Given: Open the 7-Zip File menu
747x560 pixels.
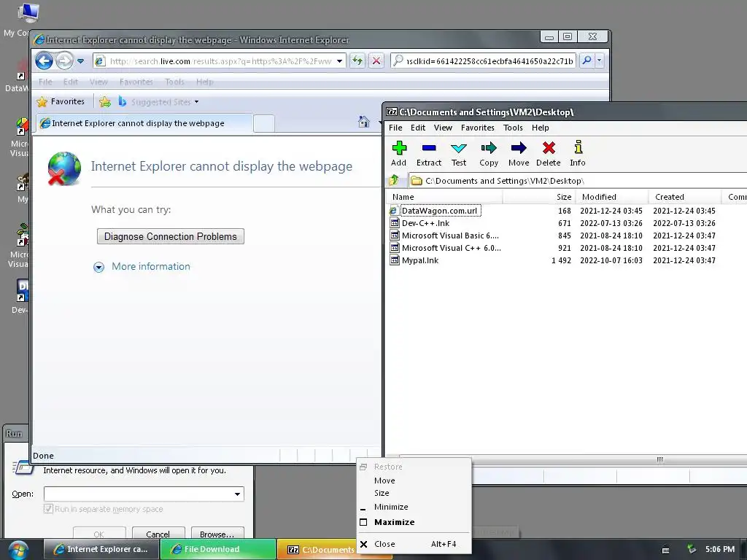Looking at the screenshot, I should 395,128.
